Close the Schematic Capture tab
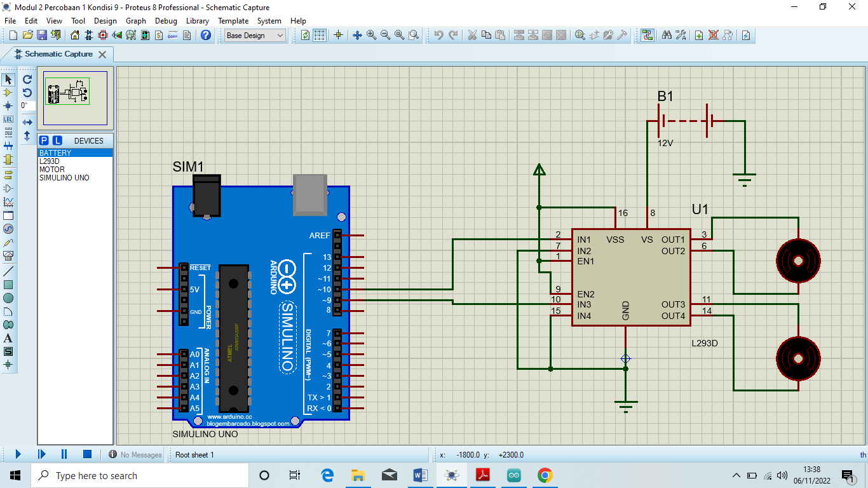This screenshot has height=488, width=868. (x=102, y=55)
